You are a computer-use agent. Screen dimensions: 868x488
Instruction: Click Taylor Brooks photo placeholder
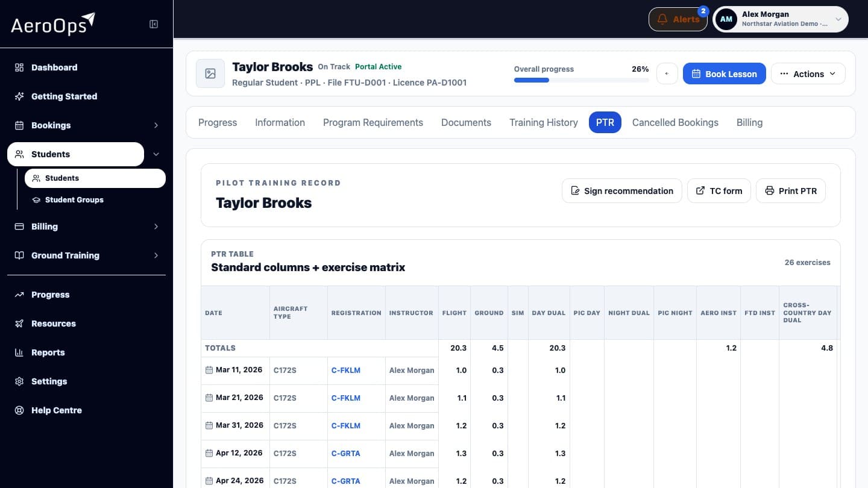[210, 74]
